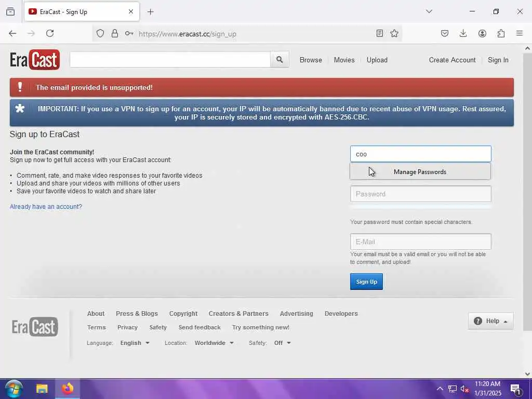Open the Movies menu item
532x399 pixels.
(x=344, y=60)
